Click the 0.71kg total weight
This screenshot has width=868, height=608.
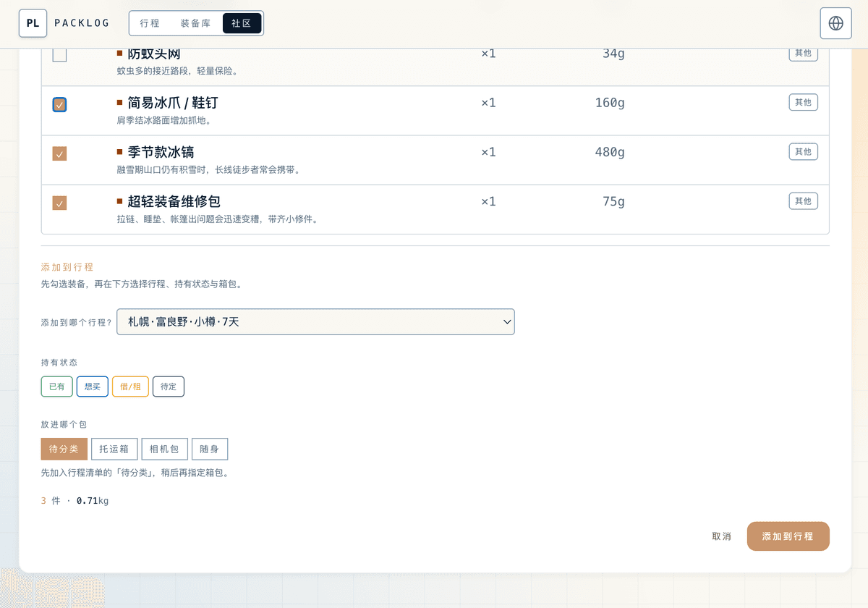[x=93, y=500]
